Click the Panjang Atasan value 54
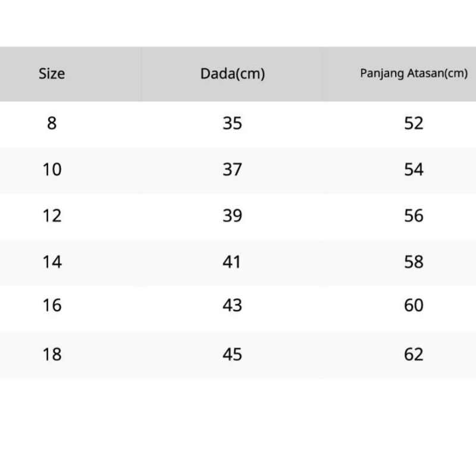The image size is (476, 476). click(414, 170)
